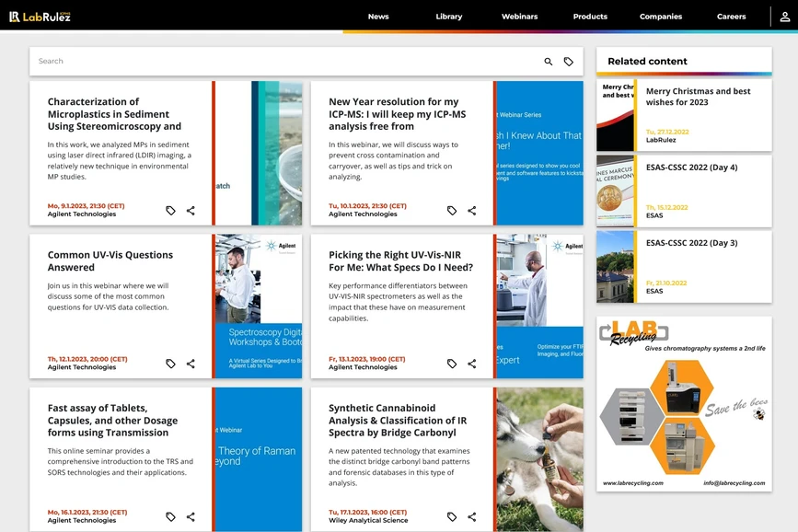Click tag icon on Fast assay of Tablets card

pyautogui.click(x=170, y=516)
